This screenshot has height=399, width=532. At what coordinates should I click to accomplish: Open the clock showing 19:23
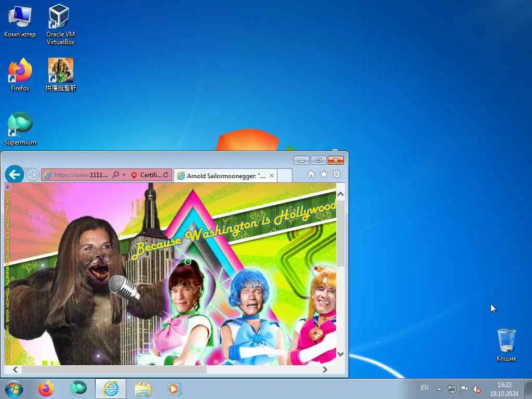504,389
